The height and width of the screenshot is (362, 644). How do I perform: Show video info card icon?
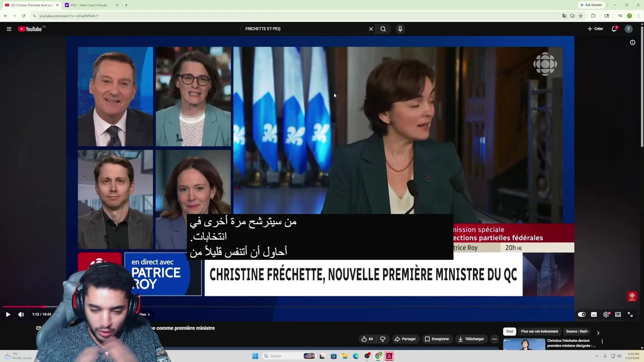click(x=632, y=43)
